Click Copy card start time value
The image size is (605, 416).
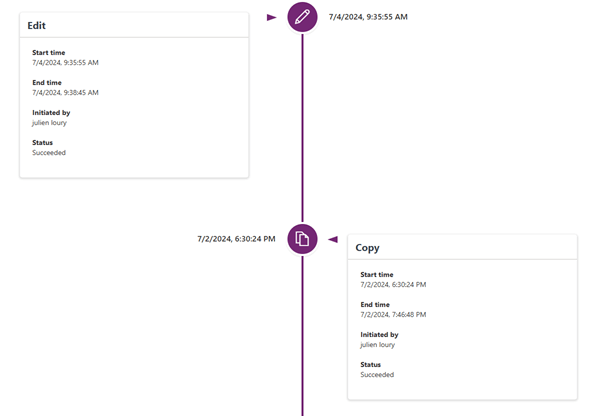393,285
